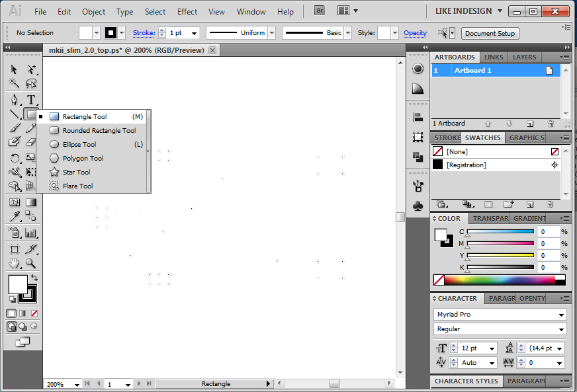Select the Zoom magnifier tool
The image size is (577, 392).
click(31, 263)
